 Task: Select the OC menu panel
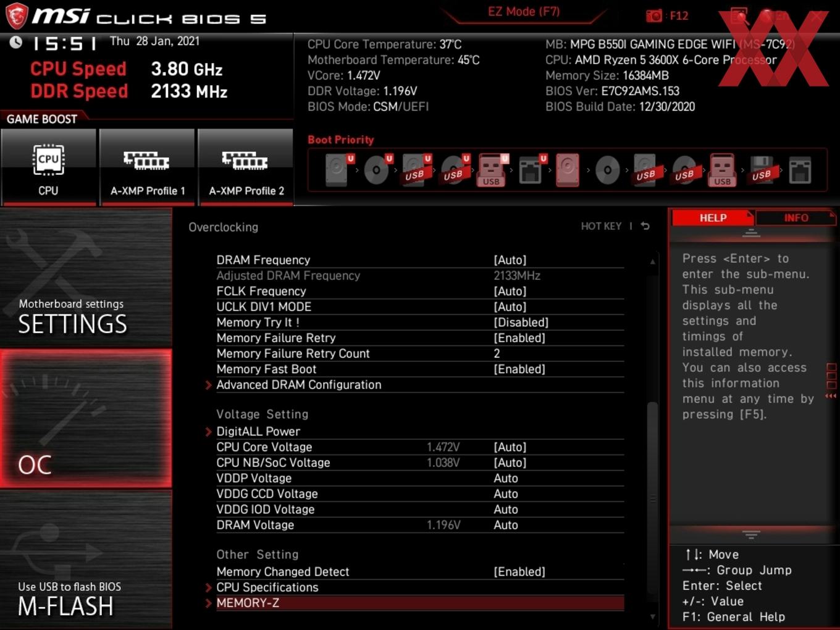point(86,419)
